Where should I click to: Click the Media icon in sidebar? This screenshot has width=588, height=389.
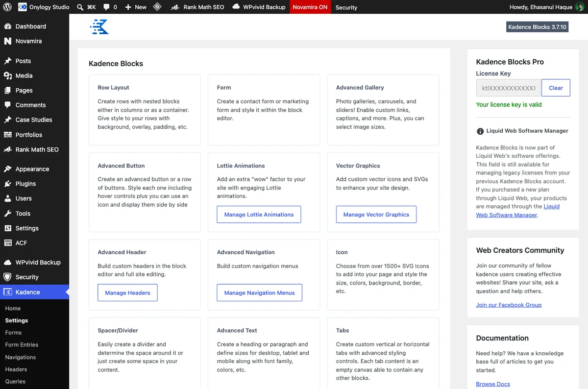click(x=7, y=75)
